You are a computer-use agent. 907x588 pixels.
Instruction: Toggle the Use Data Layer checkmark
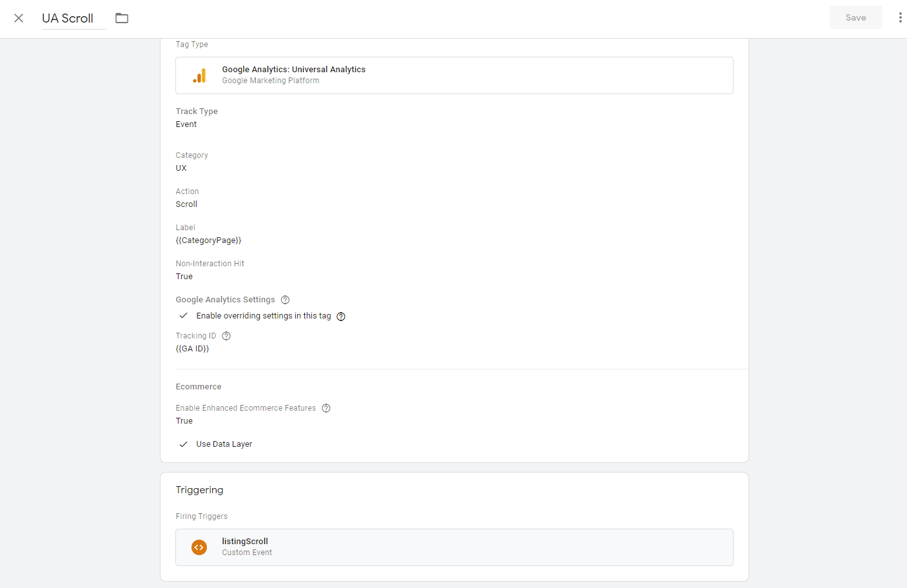pos(184,444)
